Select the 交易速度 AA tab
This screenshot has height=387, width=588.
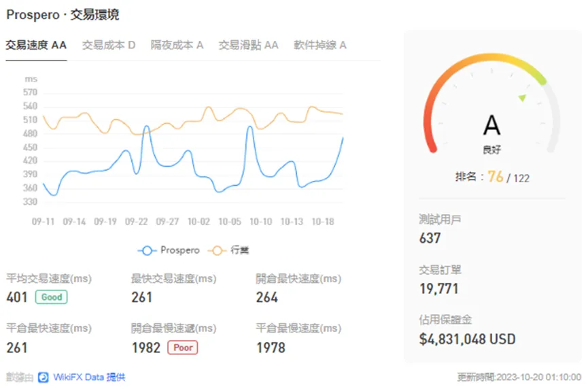pyautogui.click(x=36, y=45)
